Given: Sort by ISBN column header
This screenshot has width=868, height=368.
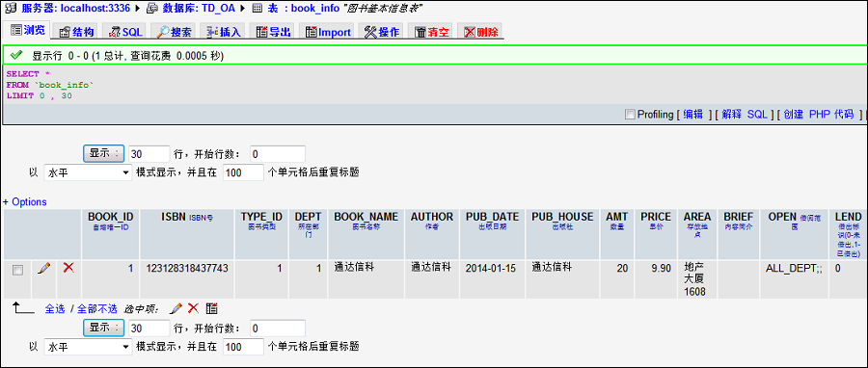Looking at the screenshot, I should click(174, 217).
